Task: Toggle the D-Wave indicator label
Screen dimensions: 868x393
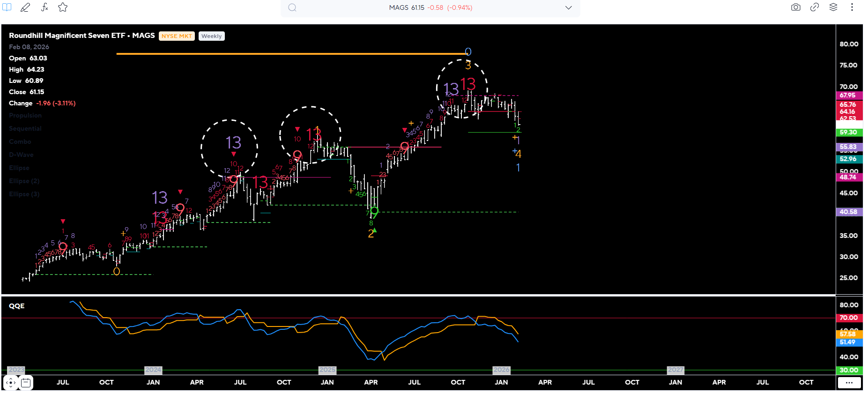Action: [x=21, y=155]
